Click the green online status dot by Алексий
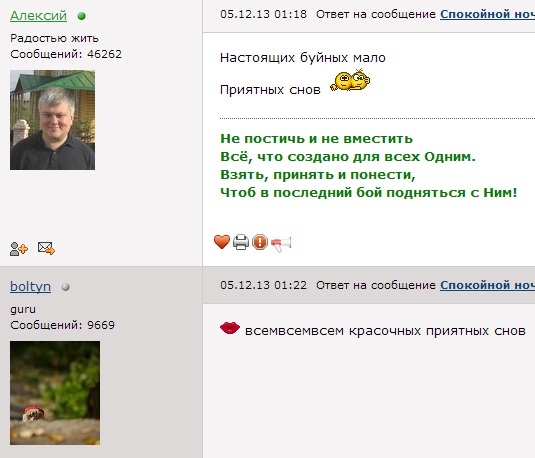The image size is (535, 458). [82, 16]
